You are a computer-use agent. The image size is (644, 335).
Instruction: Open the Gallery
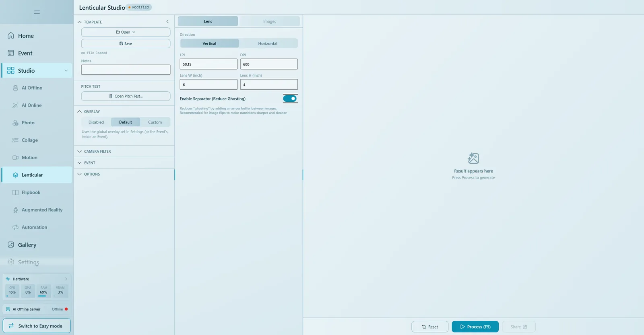(x=37, y=245)
